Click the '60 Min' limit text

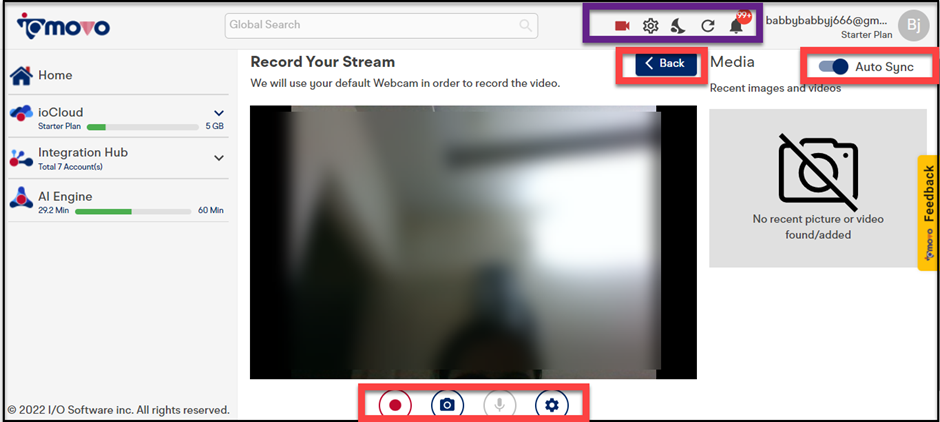click(210, 211)
